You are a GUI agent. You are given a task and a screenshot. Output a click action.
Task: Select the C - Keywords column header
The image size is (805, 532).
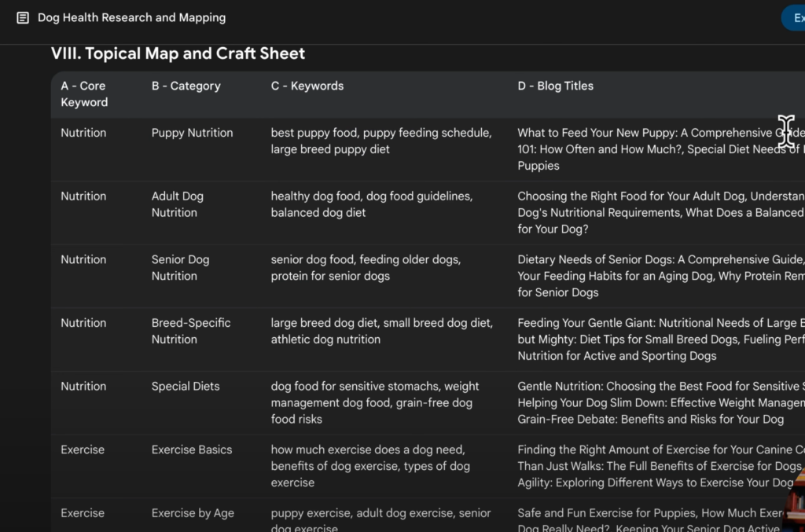(307, 86)
